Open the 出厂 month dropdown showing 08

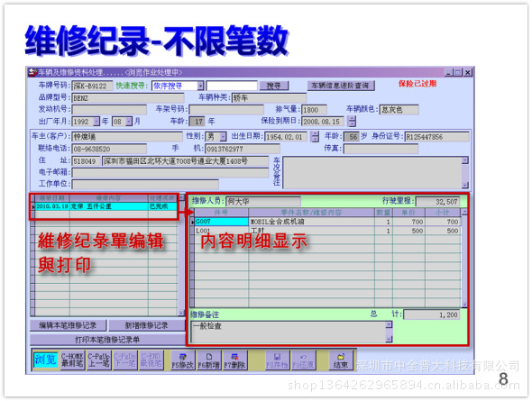[129, 122]
